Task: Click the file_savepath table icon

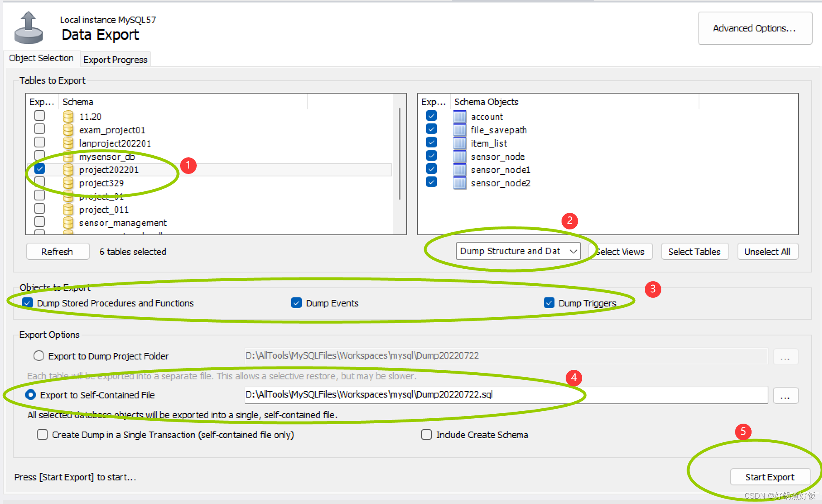Action: (x=459, y=130)
